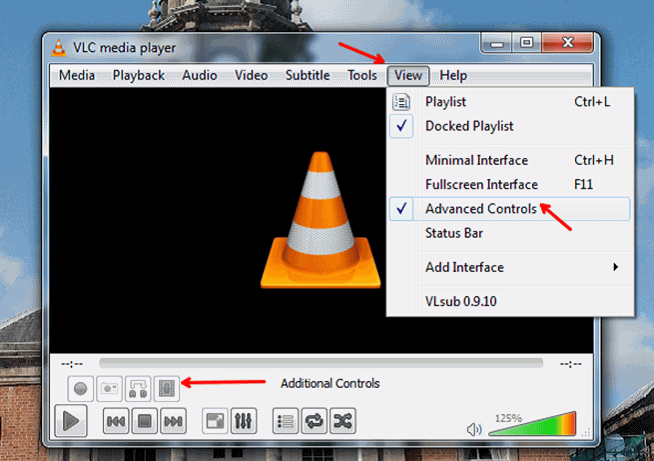Click the window resize grip corner
This screenshot has height=461, width=654.
pos(586,433)
